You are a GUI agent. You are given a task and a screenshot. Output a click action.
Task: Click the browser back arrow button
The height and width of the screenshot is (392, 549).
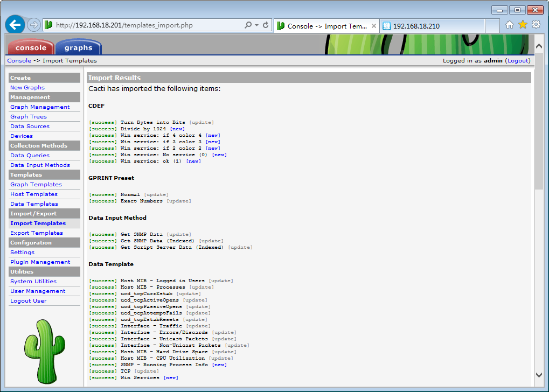pos(15,25)
